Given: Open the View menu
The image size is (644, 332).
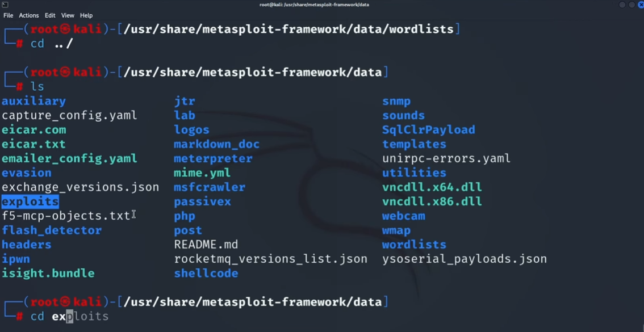Looking at the screenshot, I should coord(68,15).
